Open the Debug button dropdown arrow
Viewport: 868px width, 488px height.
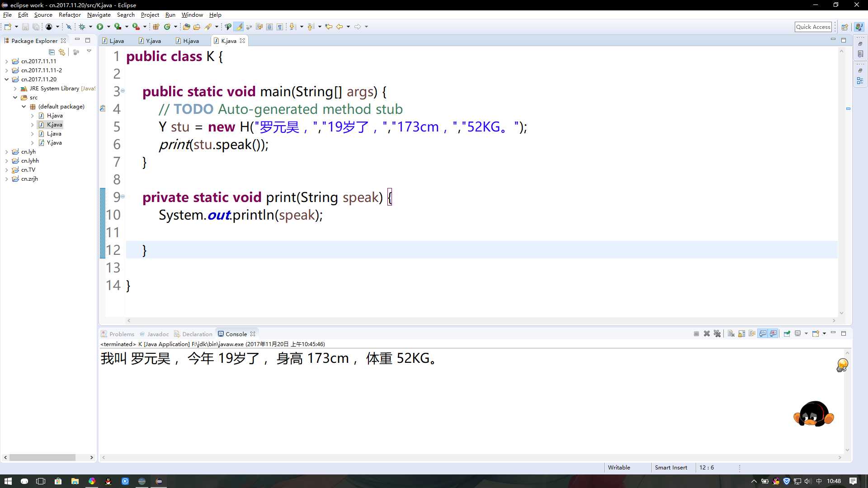point(90,27)
